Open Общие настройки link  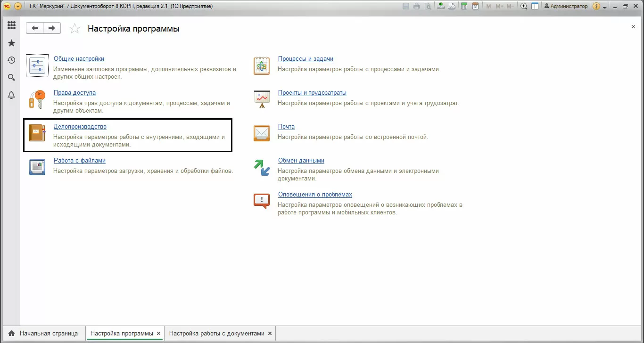pos(79,59)
